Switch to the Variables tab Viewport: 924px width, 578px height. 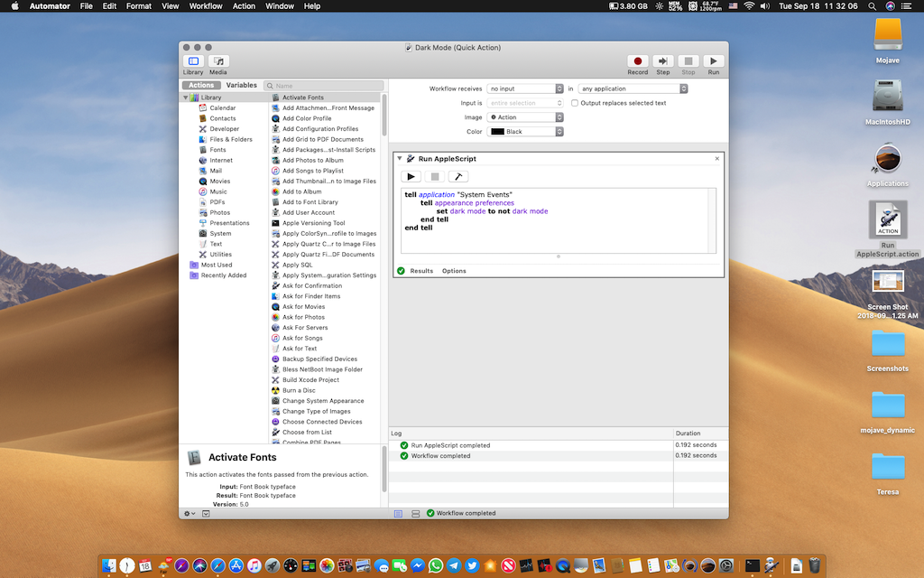click(x=242, y=86)
